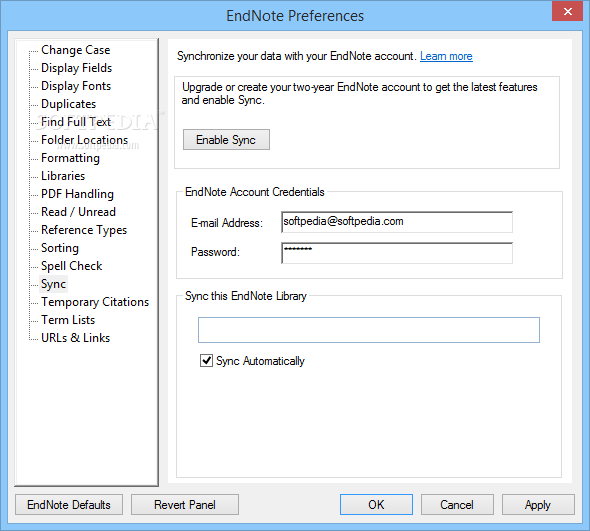Confirm preferences with the OK button
590x531 pixels.
pyautogui.click(x=376, y=505)
